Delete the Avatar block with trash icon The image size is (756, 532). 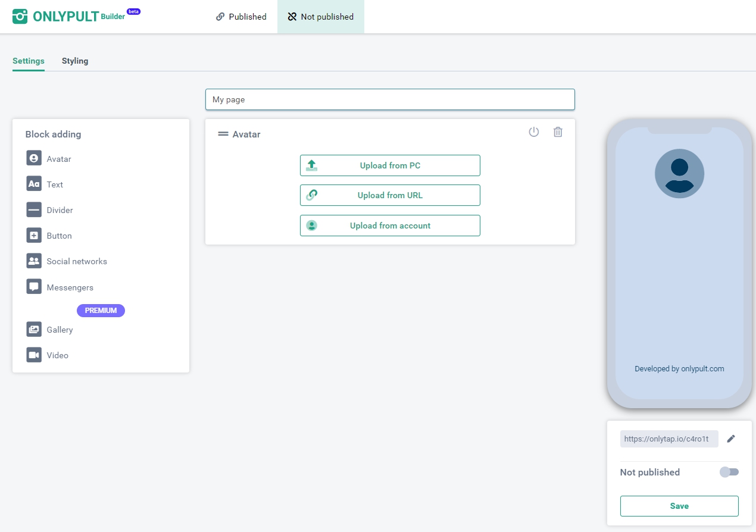(558, 132)
